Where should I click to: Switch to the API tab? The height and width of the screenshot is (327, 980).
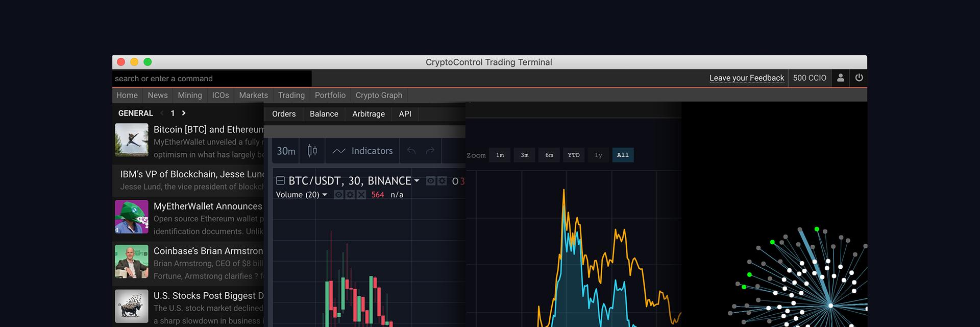click(405, 114)
